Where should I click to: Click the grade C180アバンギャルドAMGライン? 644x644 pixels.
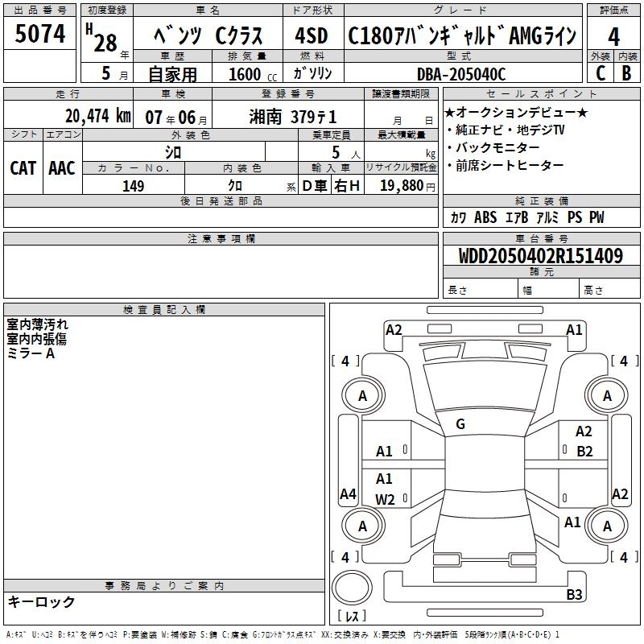(x=462, y=35)
